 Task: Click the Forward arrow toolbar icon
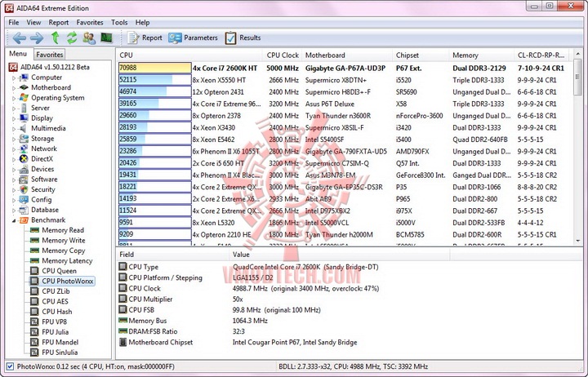pos(37,38)
